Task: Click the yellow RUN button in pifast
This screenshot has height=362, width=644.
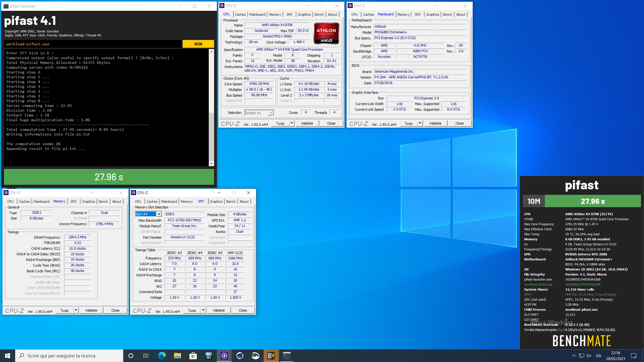Action: (198, 44)
